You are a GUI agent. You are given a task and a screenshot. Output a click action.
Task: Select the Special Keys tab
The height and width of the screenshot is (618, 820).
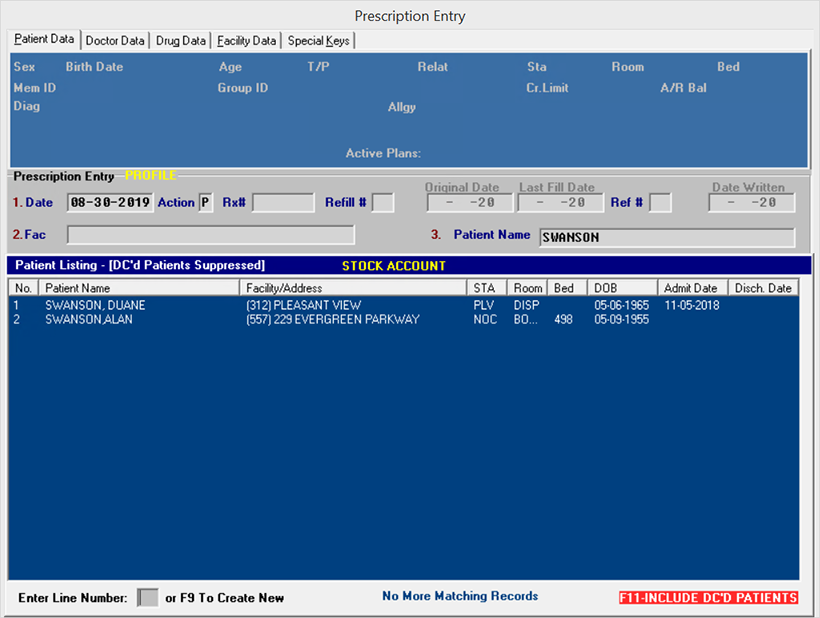coord(319,41)
